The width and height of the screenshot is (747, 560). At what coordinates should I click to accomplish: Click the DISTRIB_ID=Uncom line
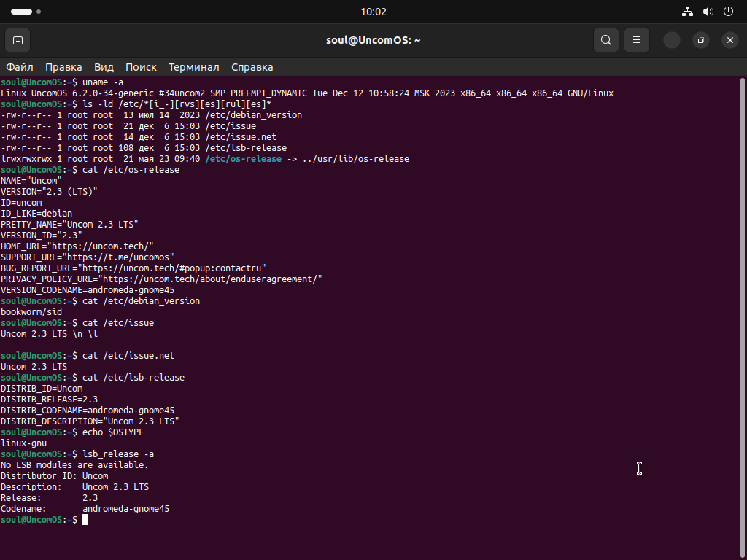(x=42, y=389)
